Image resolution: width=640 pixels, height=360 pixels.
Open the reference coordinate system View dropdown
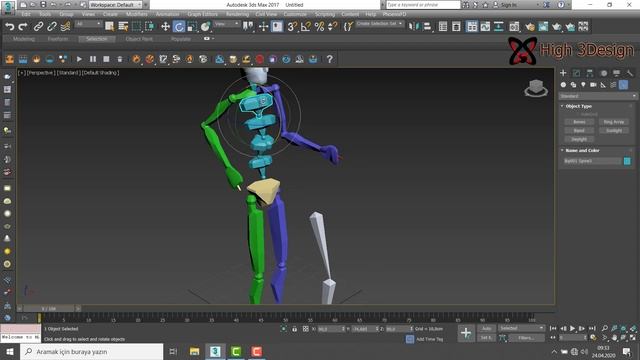pyautogui.click(x=227, y=24)
